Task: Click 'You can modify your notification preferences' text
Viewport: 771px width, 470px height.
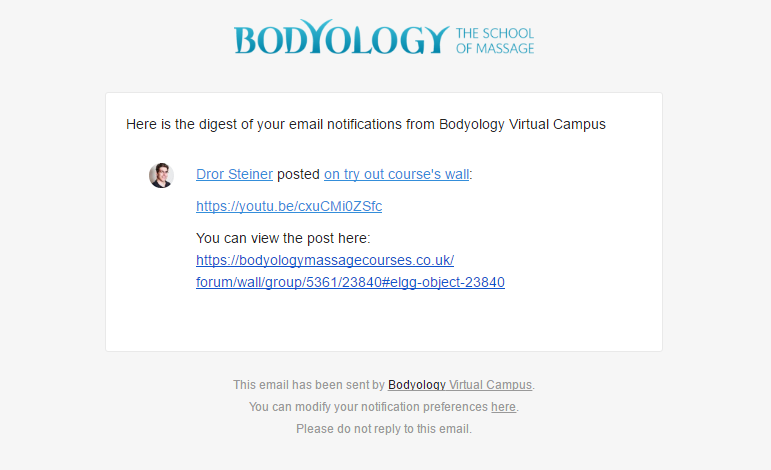Action: tap(368, 407)
